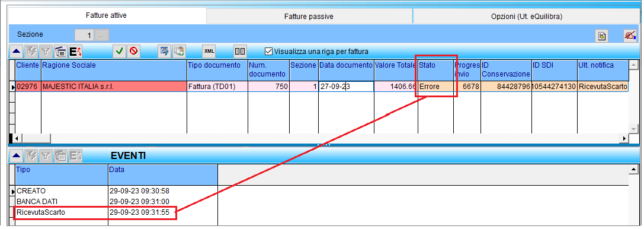Collapse EVENTI panel with blue up arrow

point(16,155)
